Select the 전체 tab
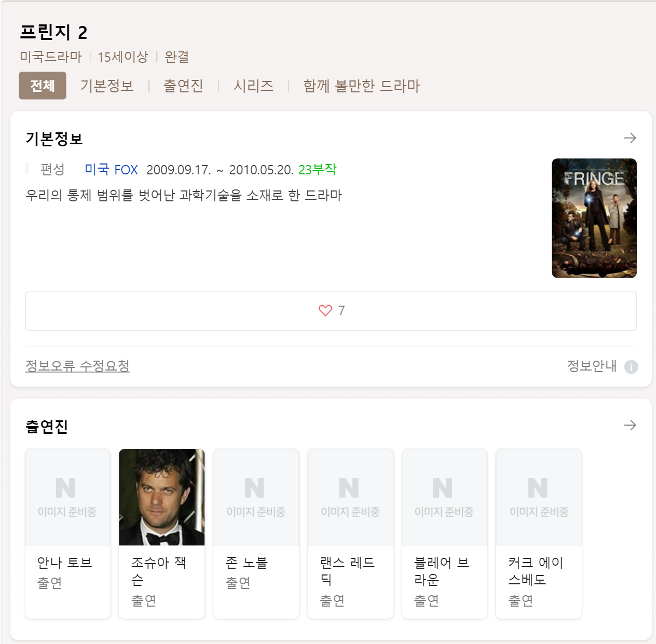Viewport: 656px width, 644px height. pos(43,86)
